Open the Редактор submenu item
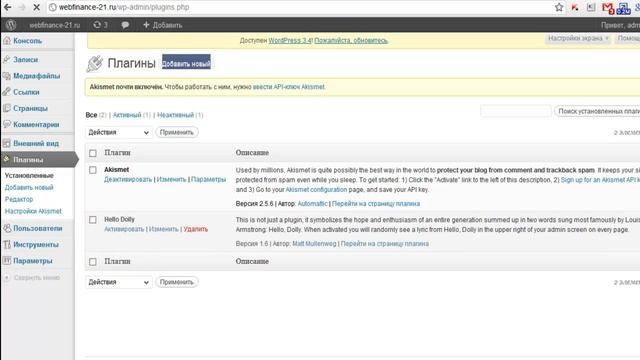 pos(19,199)
